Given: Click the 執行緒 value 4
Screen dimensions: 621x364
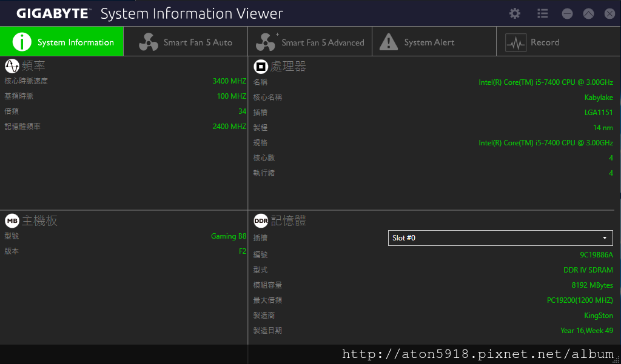Looking at the screenshot, I should [611, 173].
